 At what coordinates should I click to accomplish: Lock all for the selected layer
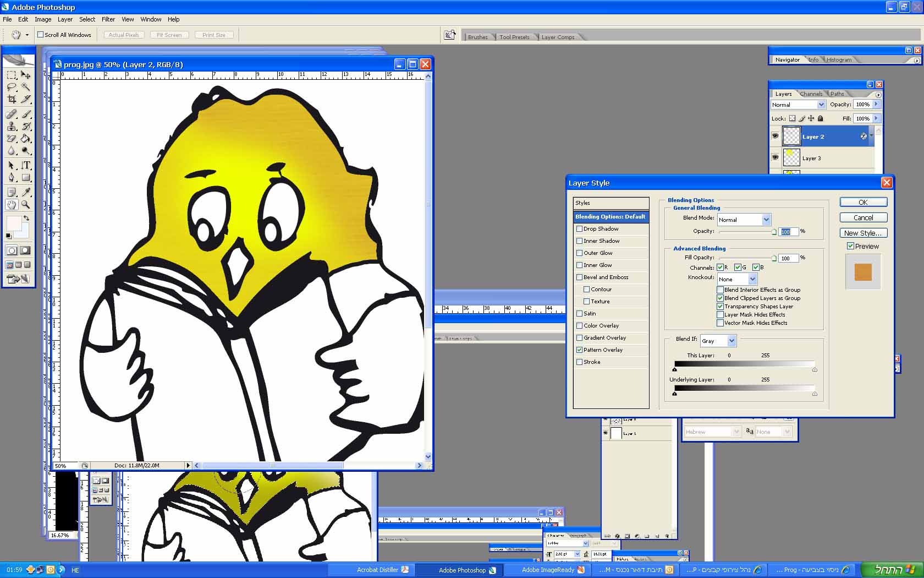pos(821,118)
